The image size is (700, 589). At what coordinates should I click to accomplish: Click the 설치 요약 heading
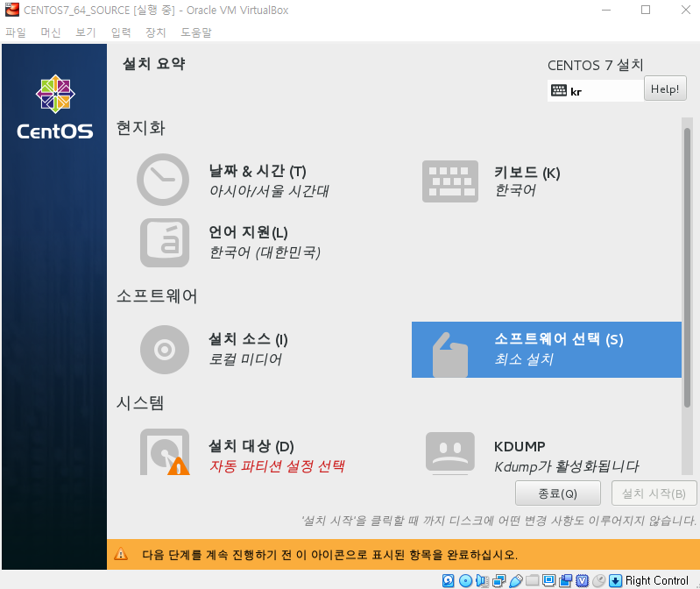click(x=154, y=63)
